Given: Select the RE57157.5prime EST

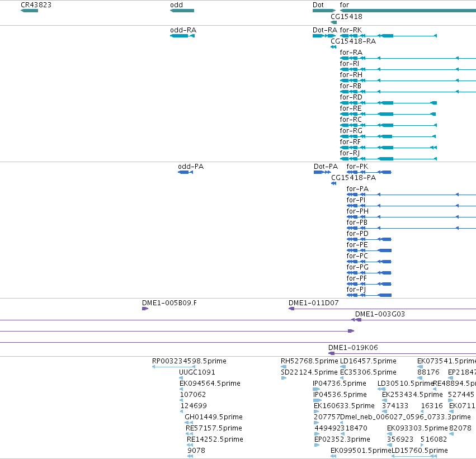Looking at the screenshot, I should point(190,434).
